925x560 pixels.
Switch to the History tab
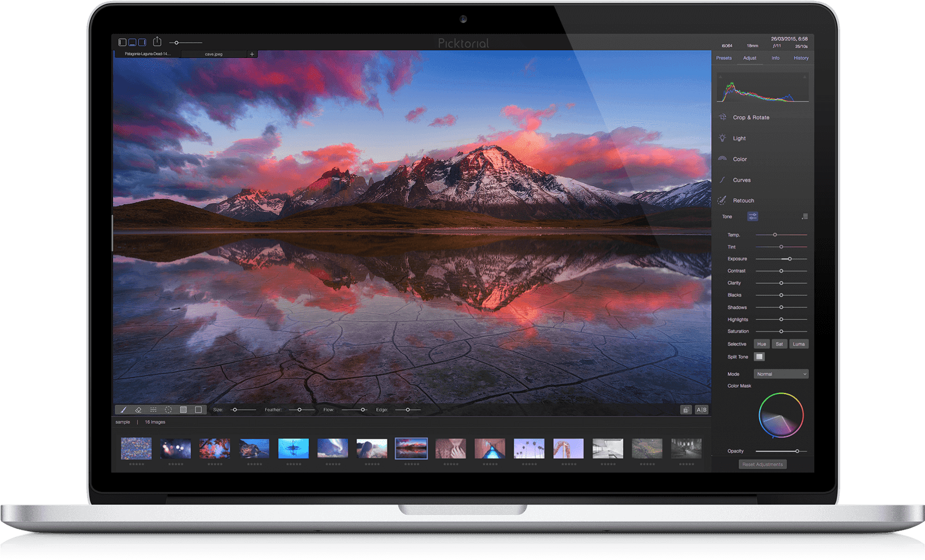(x=801, y=58)
